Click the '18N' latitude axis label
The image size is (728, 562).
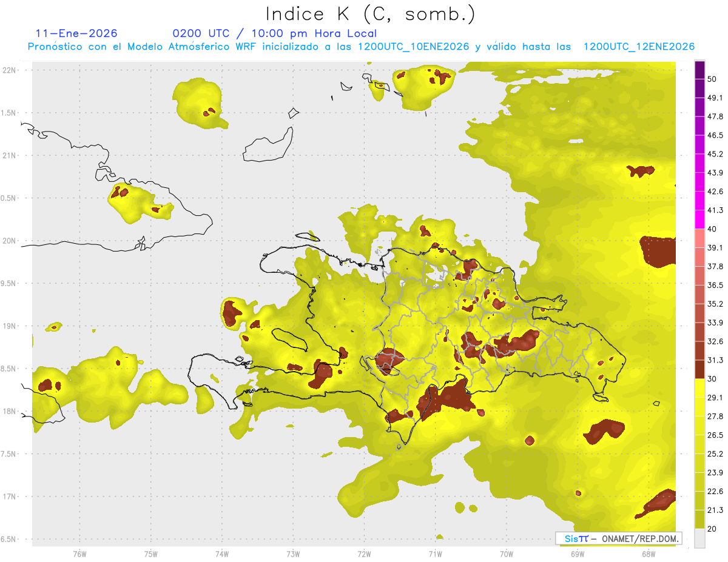point(8,412)
